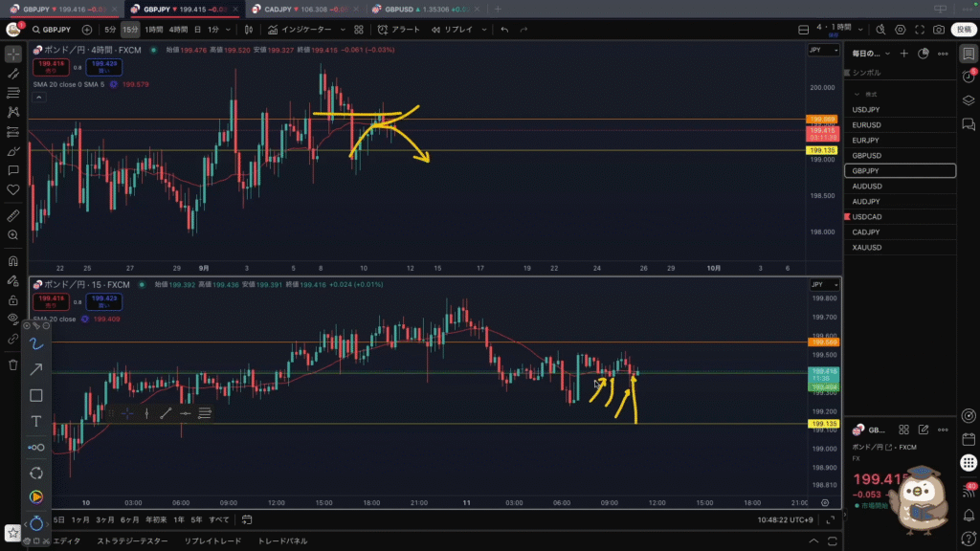This screenshot has height=551, width=980.
Task: Click the GBPJPY symbol search field
Action: [x=52, y=30]
